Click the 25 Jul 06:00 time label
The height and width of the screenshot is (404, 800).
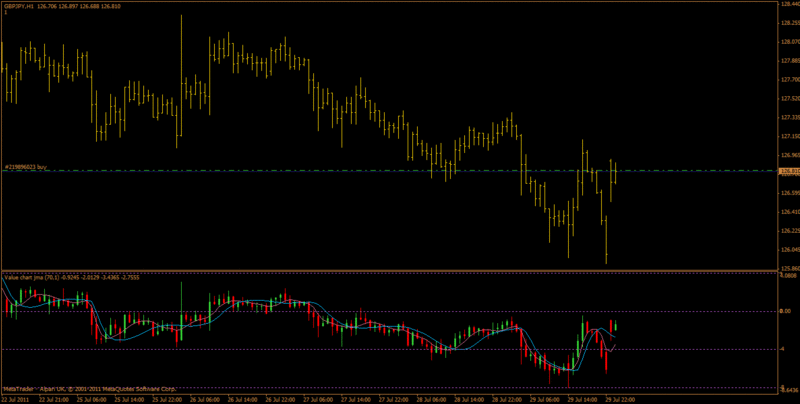pyautogui.click(x=91, y=399)
